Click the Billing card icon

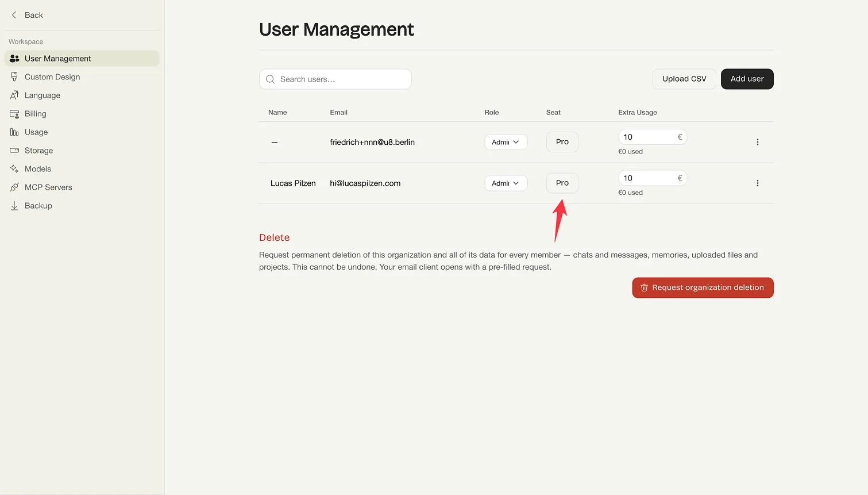(x=14, y=114)
